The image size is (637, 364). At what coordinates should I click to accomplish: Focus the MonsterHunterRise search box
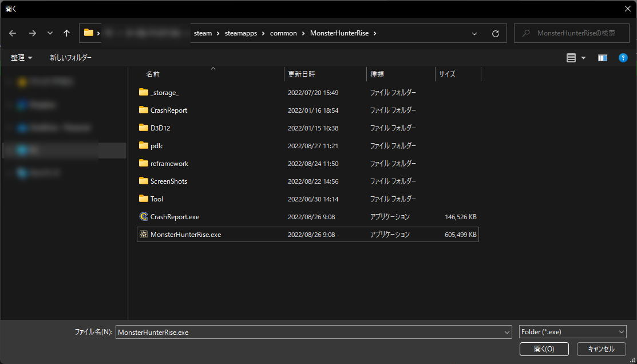coord(572,33)
